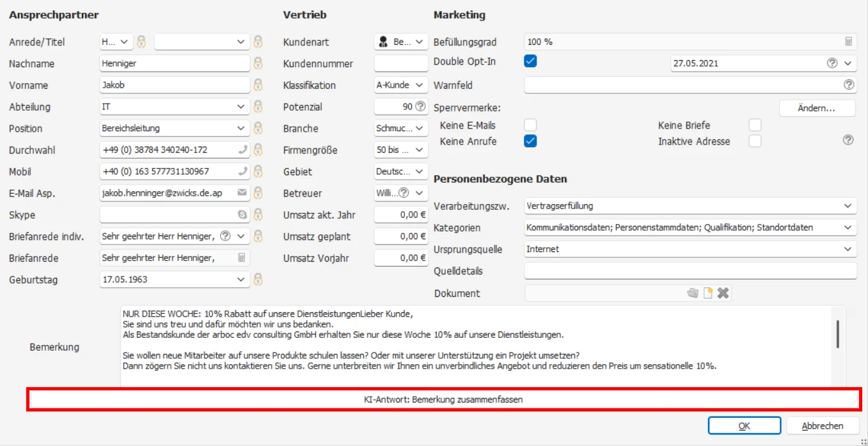The height and width of the screenshot is (446, 868).
Task: Click the lock icon next to Position
Action: 258,128
